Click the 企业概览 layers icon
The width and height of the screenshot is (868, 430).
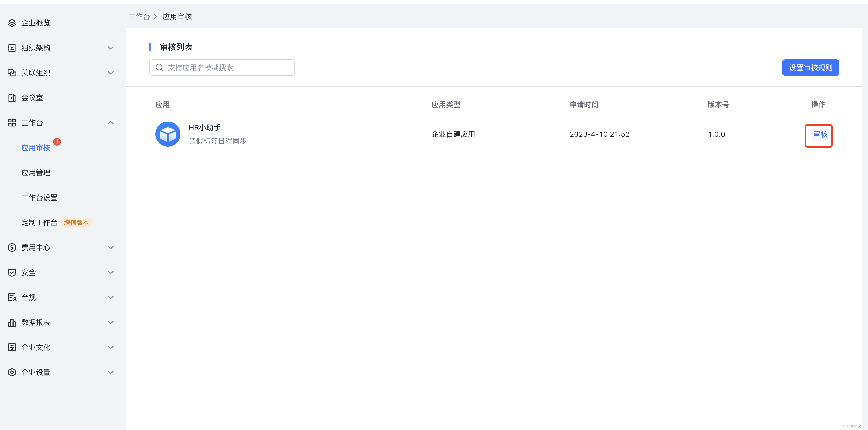pos(12,23)
